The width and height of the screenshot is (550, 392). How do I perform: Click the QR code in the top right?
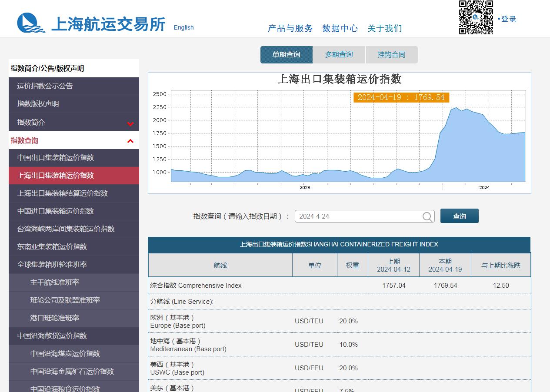tap(476, 18)
